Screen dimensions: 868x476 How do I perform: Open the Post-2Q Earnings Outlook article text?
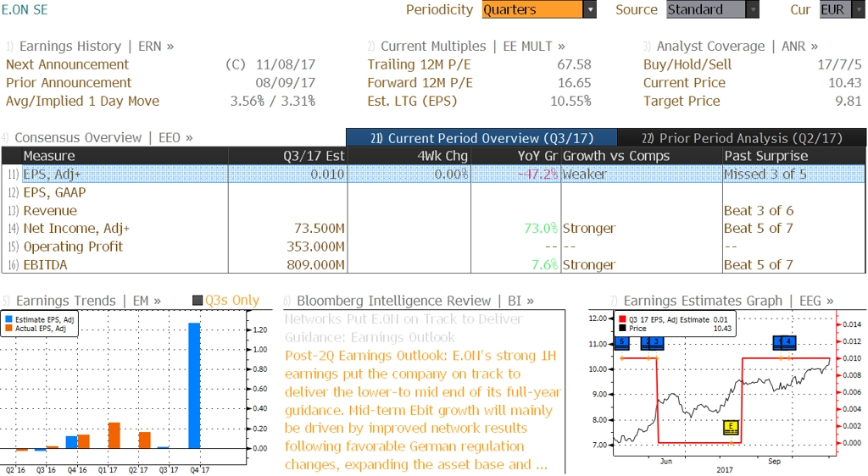(423, 410)
